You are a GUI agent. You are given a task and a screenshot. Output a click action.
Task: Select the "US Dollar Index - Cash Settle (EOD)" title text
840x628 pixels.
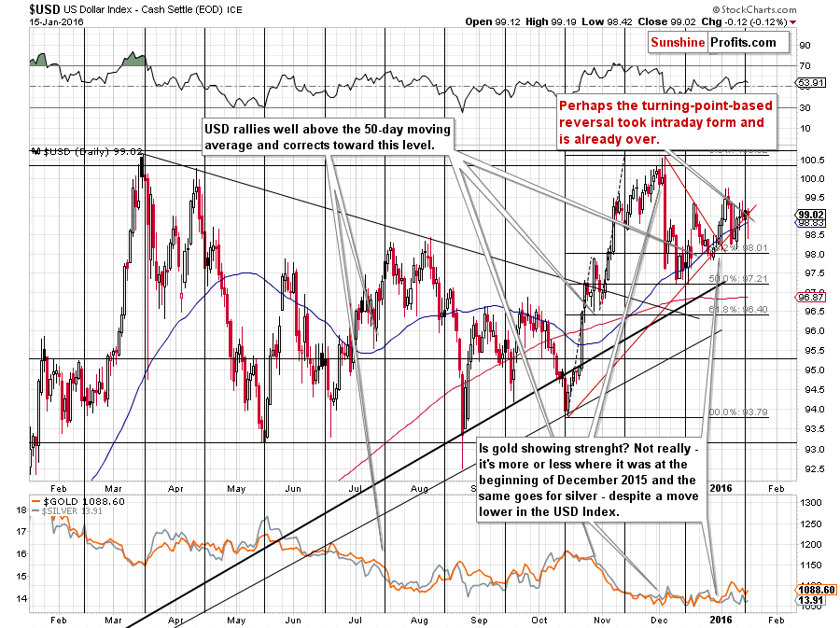click(x=144, y=9)
